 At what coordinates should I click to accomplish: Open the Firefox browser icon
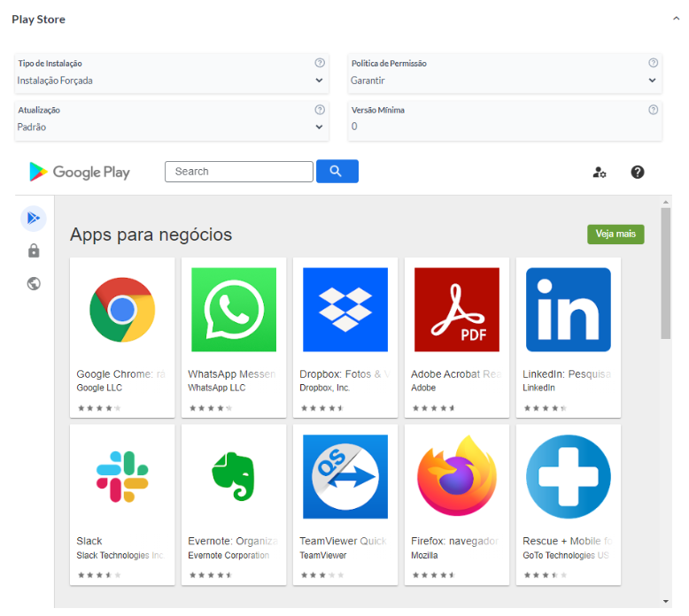click(x=457, y=476)
